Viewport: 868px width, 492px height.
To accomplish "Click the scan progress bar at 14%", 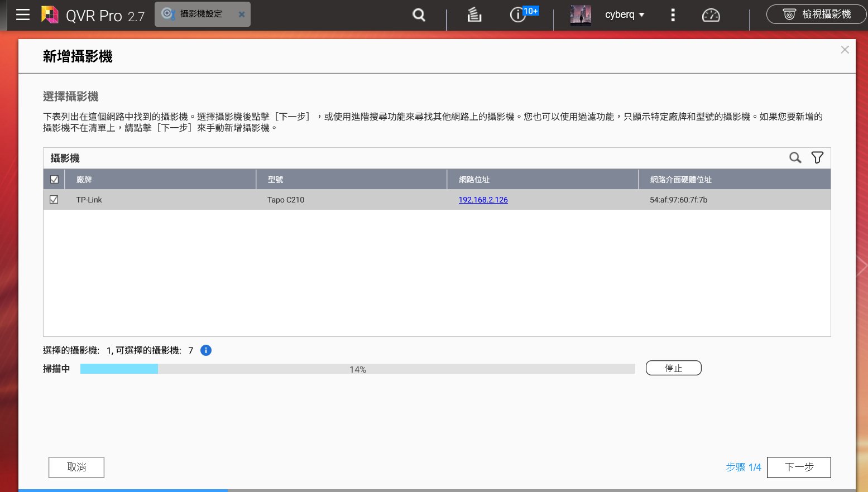I will [x=357, y=369].
